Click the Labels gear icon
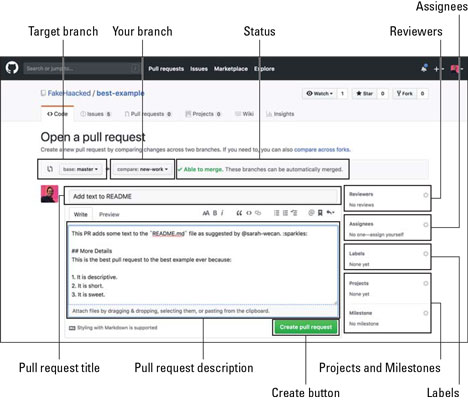The width and height of the screenshot is (468, 400). (x=426, y=254)
